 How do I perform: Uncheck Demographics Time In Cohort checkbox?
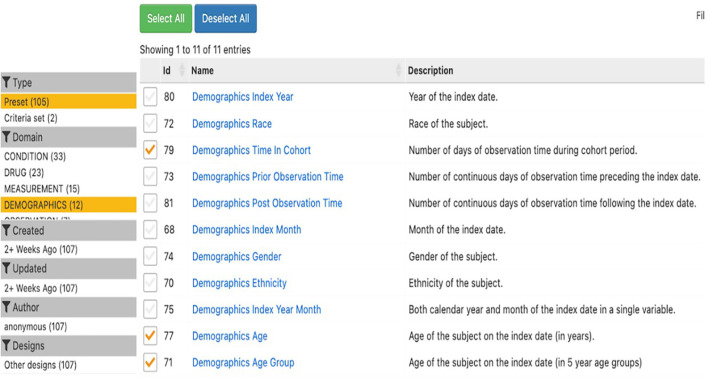point(150,150)
